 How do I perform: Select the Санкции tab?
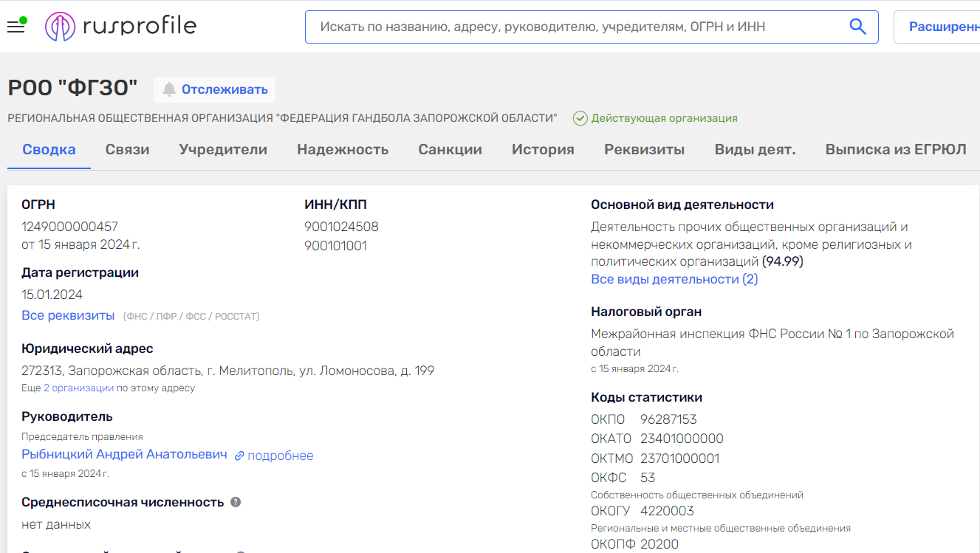pyautogui.click(x=450, y=149)
